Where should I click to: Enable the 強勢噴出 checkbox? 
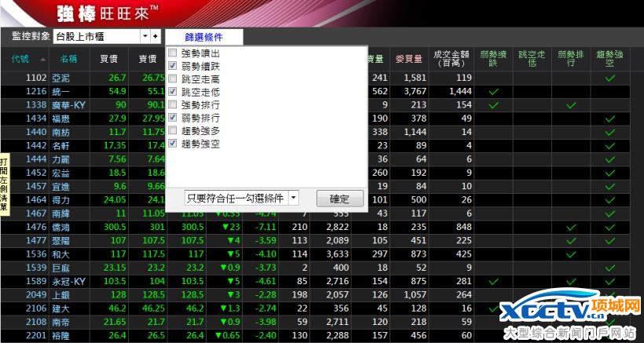point(172,53)
